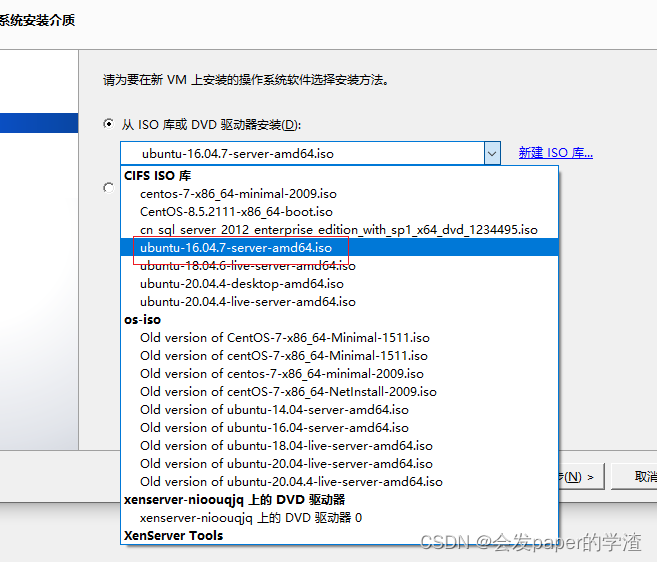Choose centos-7-x86_64-minimal-2009.iso under CIFS ISO 库

[339, 194]
